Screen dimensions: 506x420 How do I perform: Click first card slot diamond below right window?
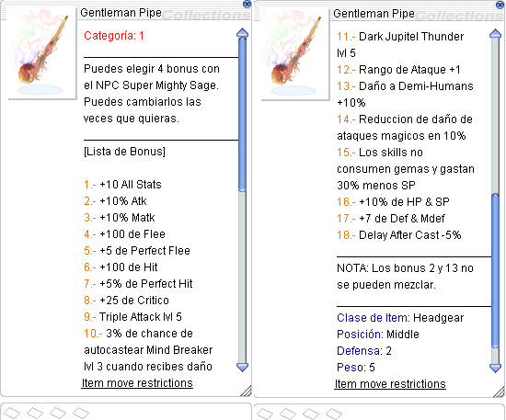tap(265, 414)
